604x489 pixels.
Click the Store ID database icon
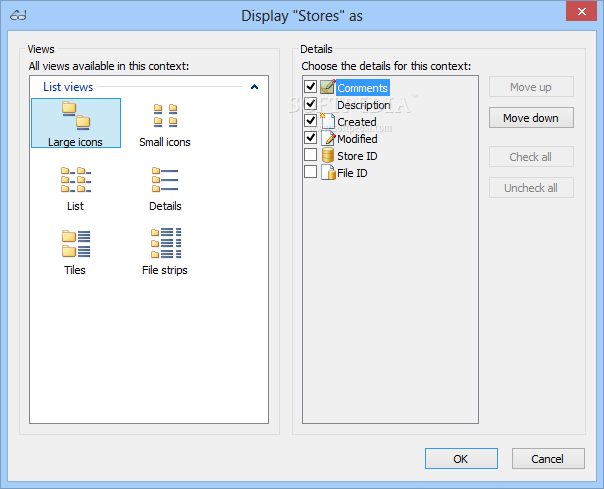(x=328, y=156)
